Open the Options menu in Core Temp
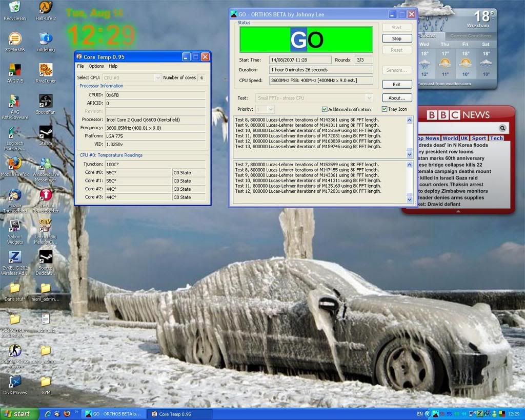 click(x=96, y=66)
